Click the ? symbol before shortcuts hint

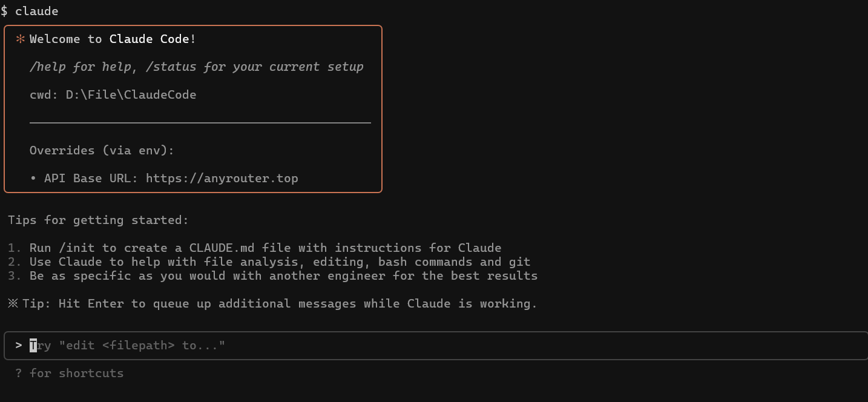(19, 373)
